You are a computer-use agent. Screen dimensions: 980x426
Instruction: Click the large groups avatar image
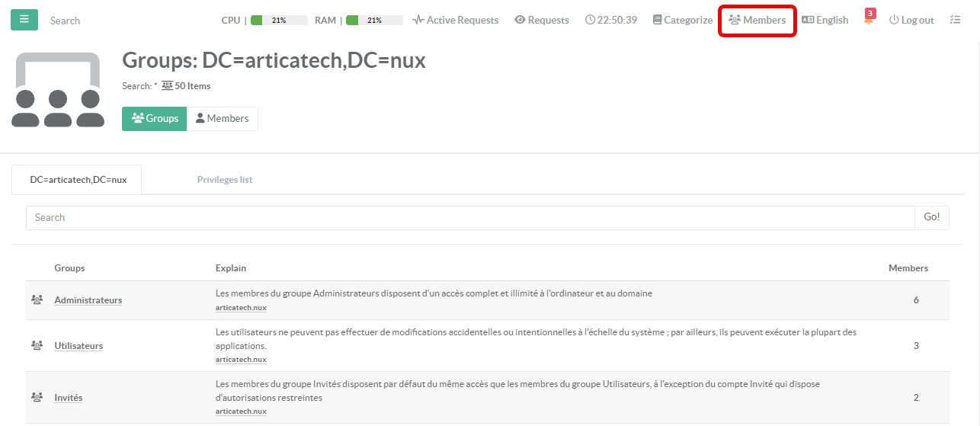58,90
